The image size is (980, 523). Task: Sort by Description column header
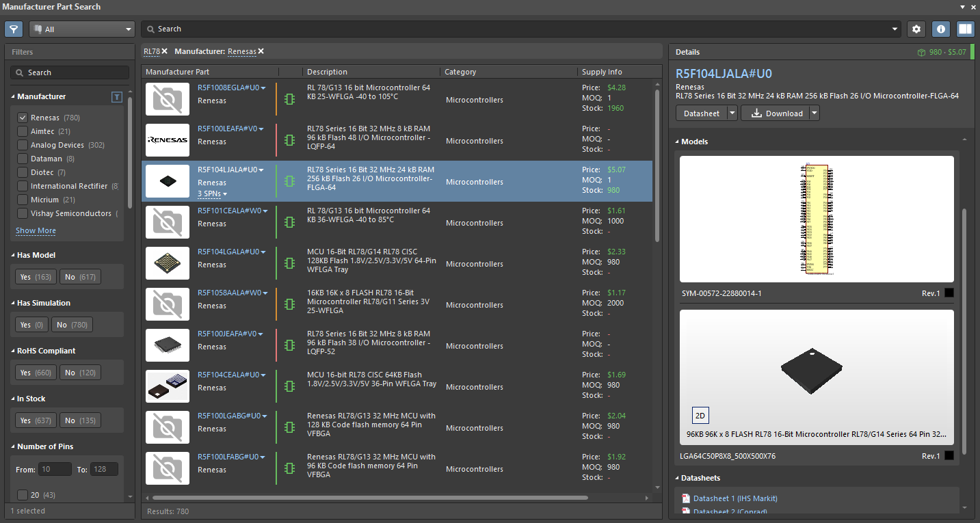[x=327, y=72]
